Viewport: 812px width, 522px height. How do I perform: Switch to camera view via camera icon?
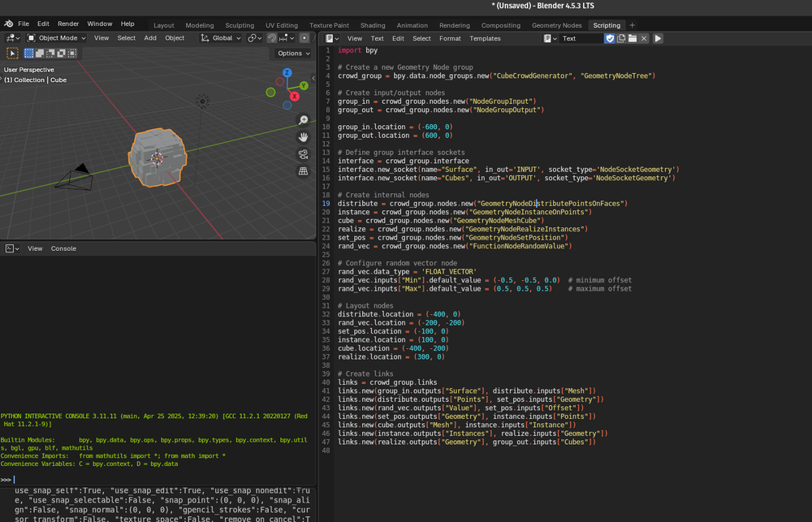pyautogui.click(x=303, y=154)
